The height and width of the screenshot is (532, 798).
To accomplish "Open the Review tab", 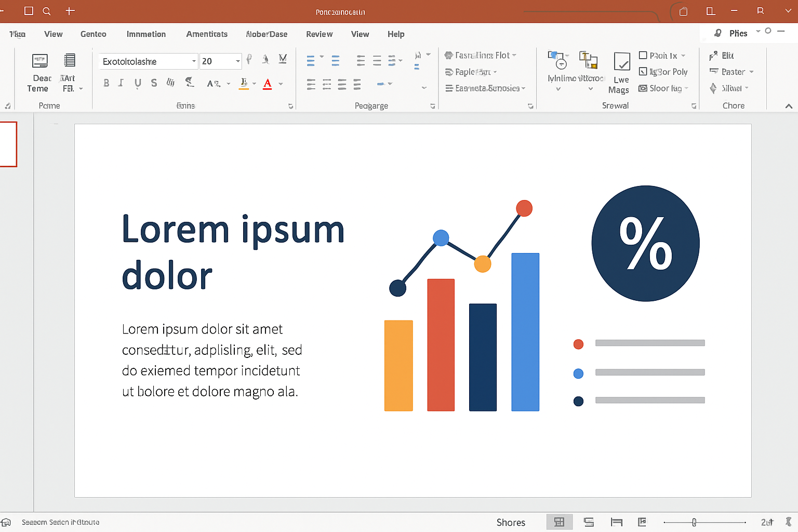I will click(319, 34).
